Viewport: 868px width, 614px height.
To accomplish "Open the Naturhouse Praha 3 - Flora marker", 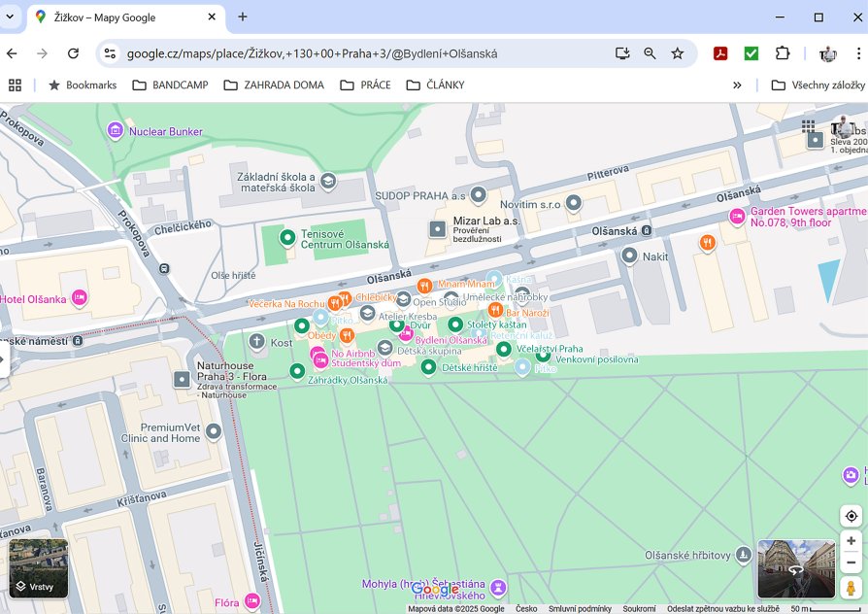I will (182, 380).
